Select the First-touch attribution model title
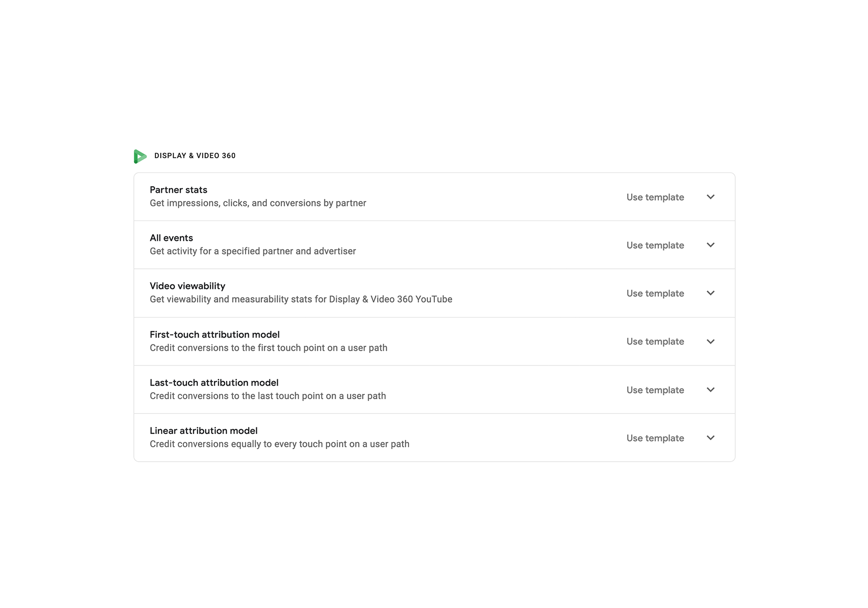 click(x=214, y=334)
